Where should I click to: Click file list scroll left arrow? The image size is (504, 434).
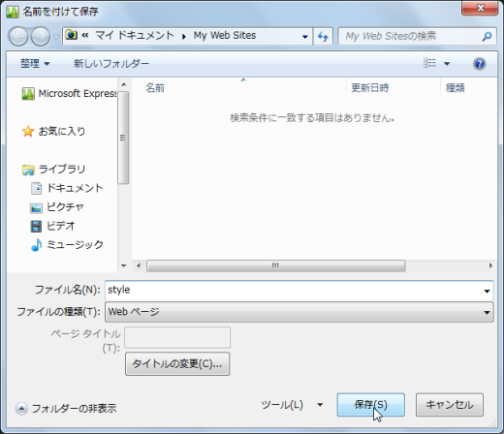pyautogui.click(x=139, y=265)
